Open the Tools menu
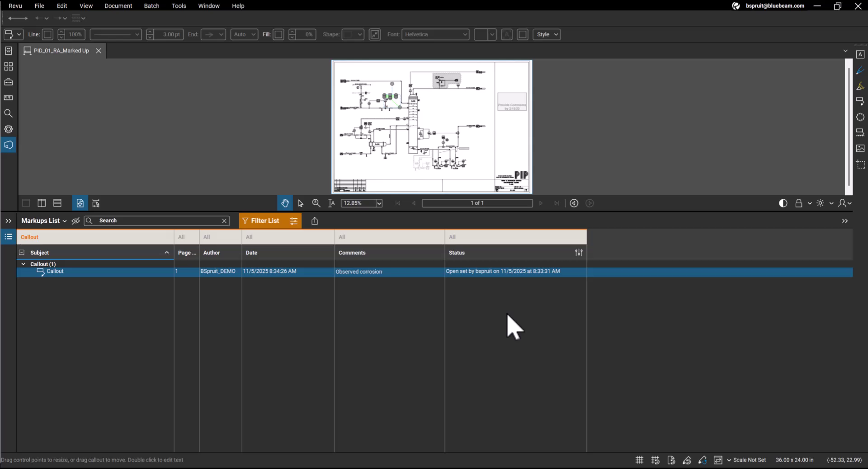 coord(179,6)
